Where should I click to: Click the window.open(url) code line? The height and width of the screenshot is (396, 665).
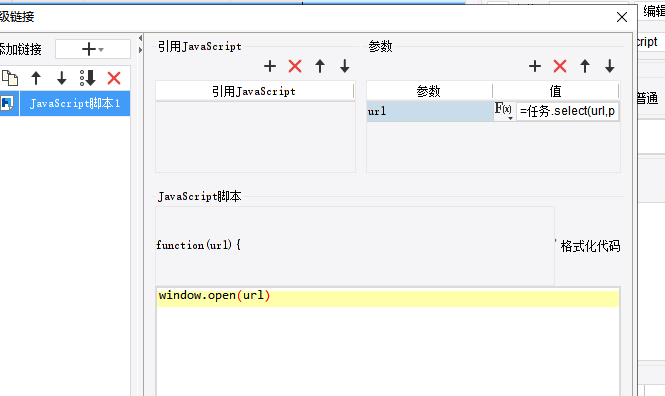coord(214,295)
